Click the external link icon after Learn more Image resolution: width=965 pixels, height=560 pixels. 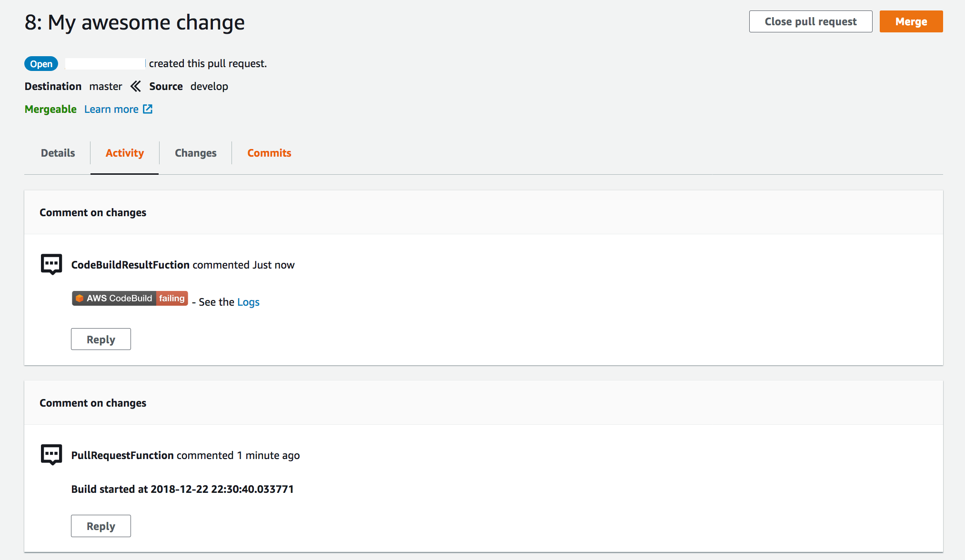tap(148, 109)
